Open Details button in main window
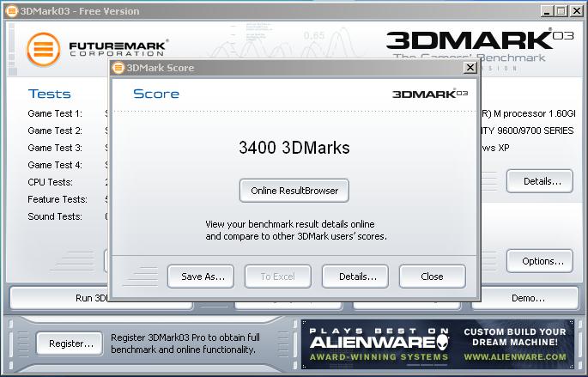The height and width of the screenshot is (377, 588). pyautogui.click(x=540, y=181)
